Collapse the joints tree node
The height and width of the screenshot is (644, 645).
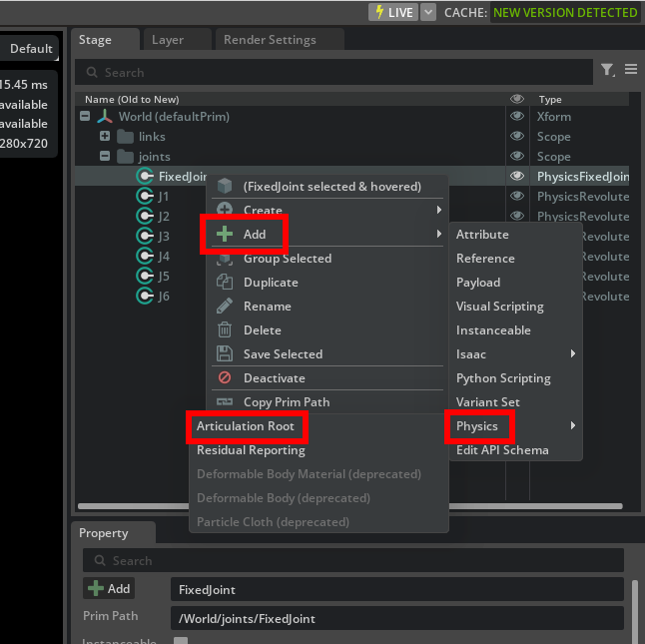point(104,157)
